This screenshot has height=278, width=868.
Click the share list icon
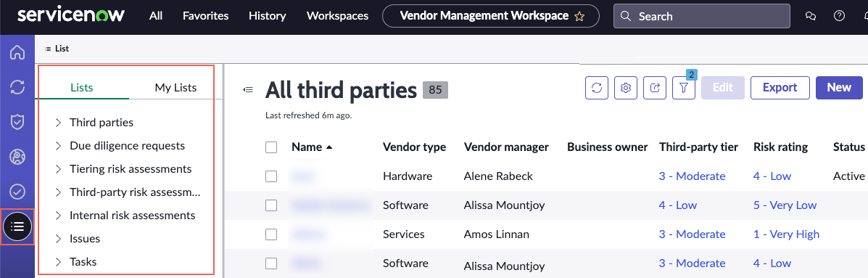655,88
